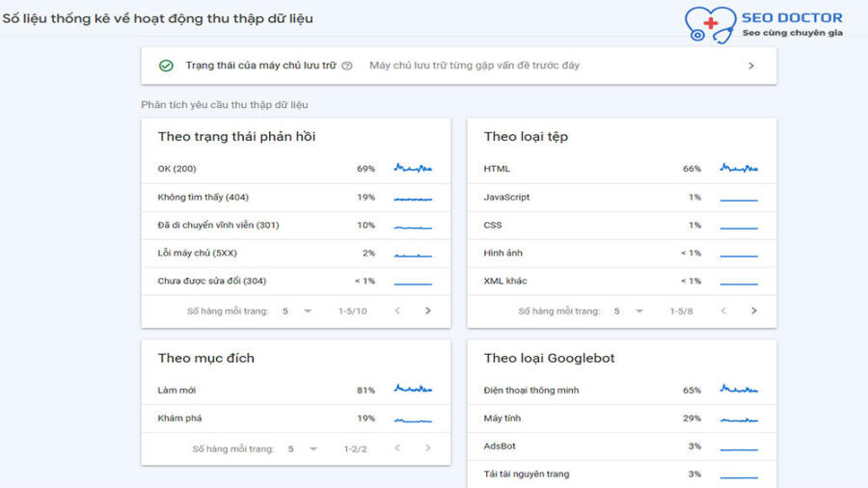Image resolution: width=868 pixels, height=488 pixels.
Task: Open rows per page dropdown in purpose card
Action: click(303, 448)
